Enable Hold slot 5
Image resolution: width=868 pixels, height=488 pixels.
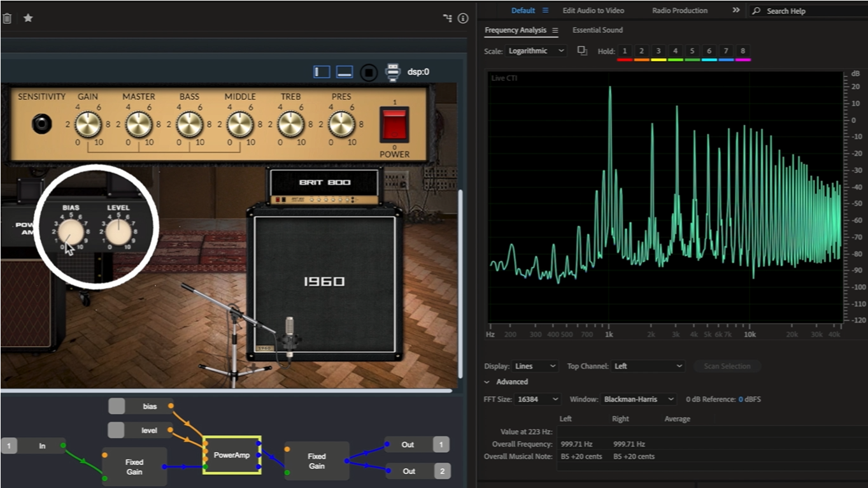(692, 51)
